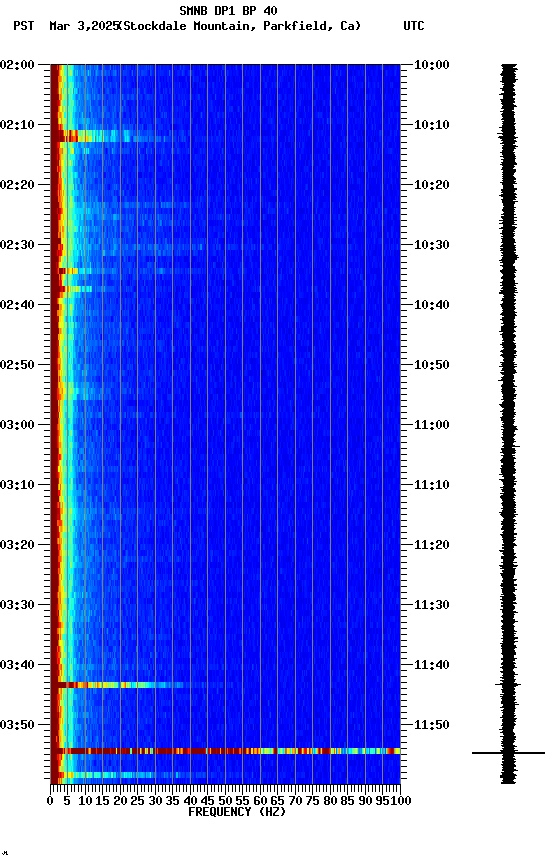Screen dimensions: 552x864
Task: Click the 30 Hz frequency axis label
Action: pos(155,801)
